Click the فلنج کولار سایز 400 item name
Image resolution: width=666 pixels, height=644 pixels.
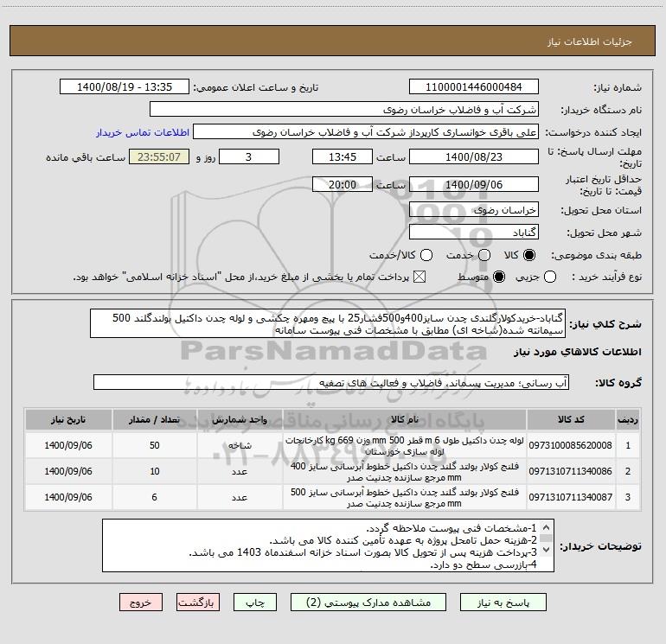[405, 471]
